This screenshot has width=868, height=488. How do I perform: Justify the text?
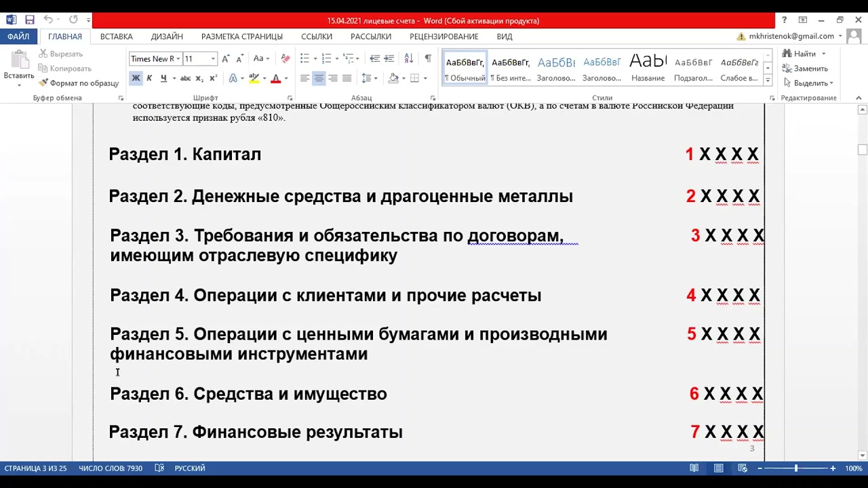[347, 79]
